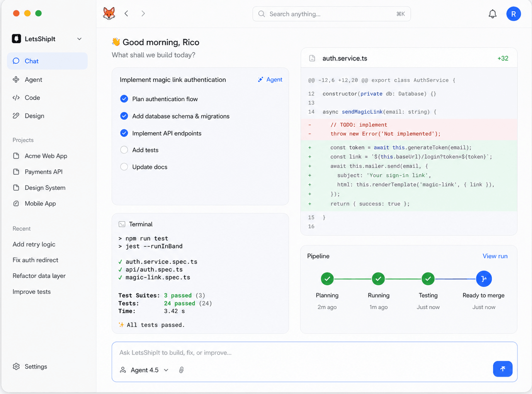Click the auth.service.ts file name

tap(345, 58)
